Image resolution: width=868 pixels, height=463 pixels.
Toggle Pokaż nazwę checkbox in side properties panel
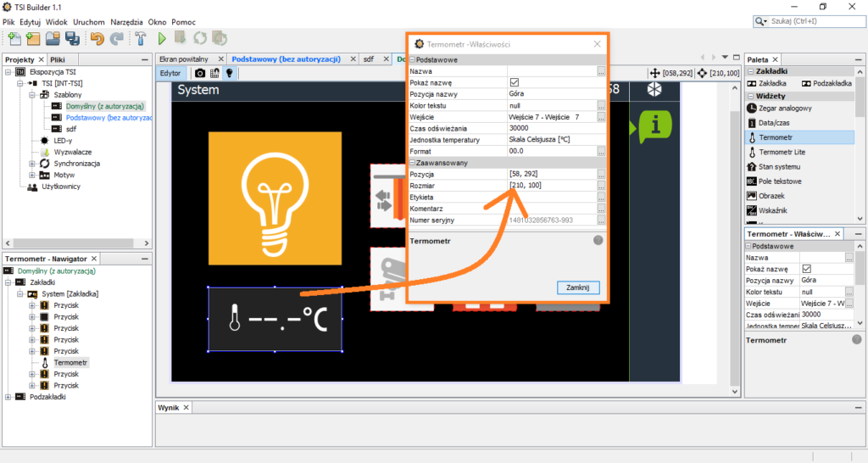807,269
